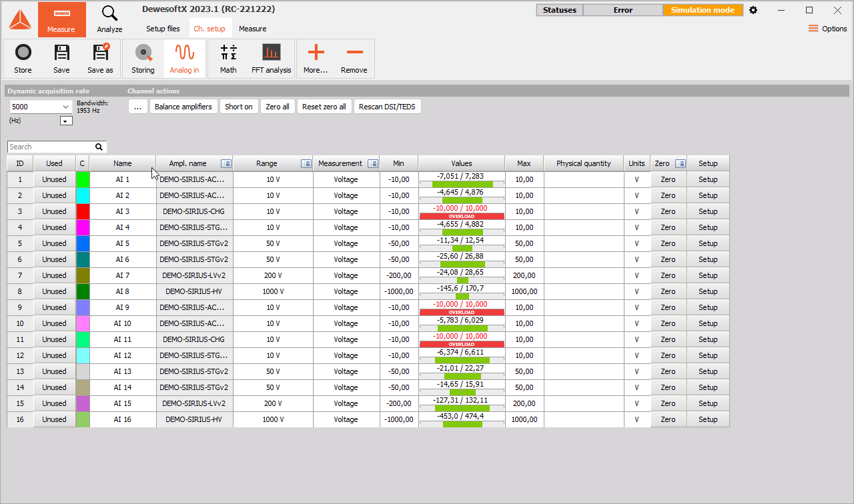Toggle Unused button for AI 12
This screenshot has width=854, height=504.
55,355
